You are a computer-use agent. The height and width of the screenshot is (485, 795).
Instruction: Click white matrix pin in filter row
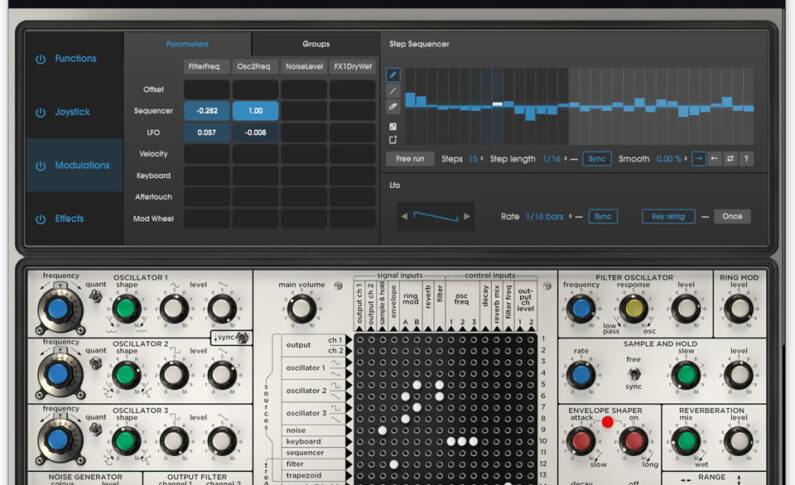394,464
